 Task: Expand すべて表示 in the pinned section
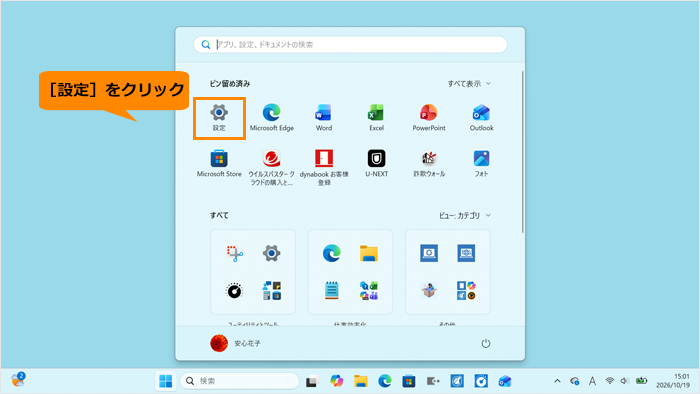pyautogui.click(x=469, y=83)
